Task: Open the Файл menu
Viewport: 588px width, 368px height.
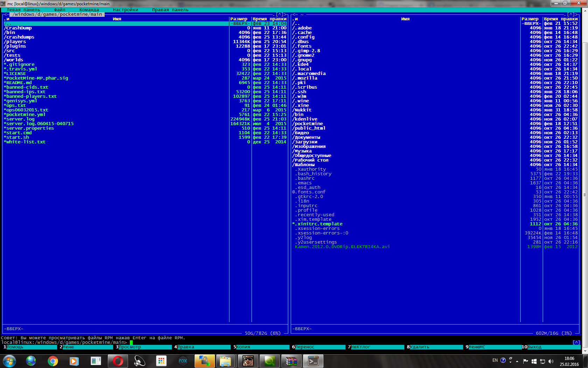Action: [59, 10]
